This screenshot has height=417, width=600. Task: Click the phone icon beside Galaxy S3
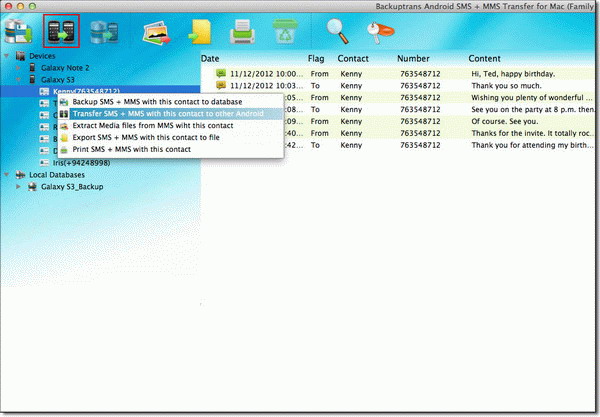click(x=33, y=80)
